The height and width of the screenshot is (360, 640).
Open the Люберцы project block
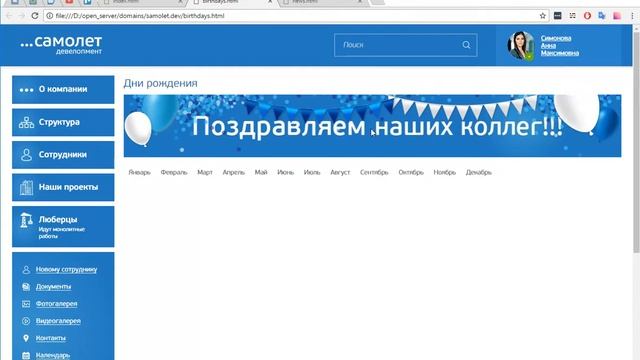tap(63, 227)
